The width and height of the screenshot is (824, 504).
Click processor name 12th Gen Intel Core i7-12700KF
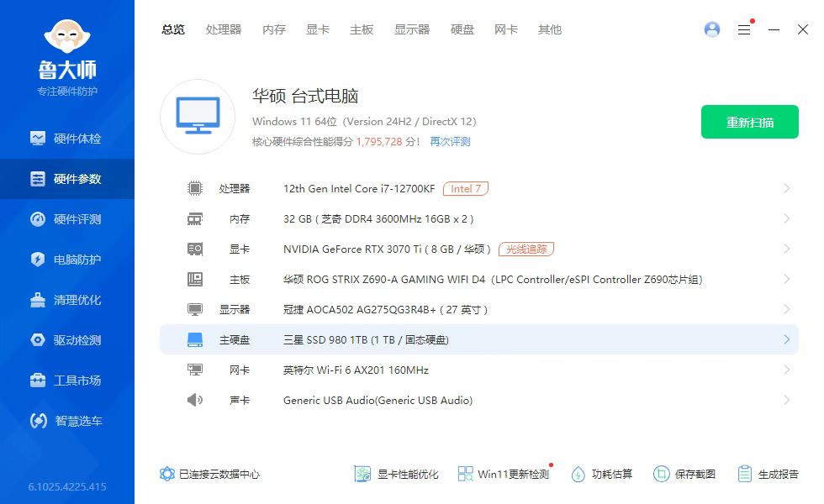pyautogui.click(x=359, y=188)
